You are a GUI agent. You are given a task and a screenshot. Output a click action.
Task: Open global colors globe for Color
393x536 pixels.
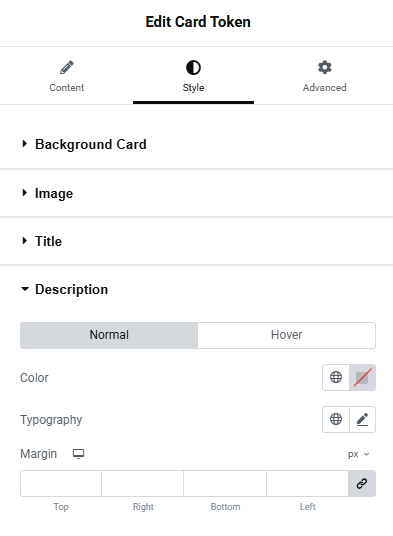[336, 377]
